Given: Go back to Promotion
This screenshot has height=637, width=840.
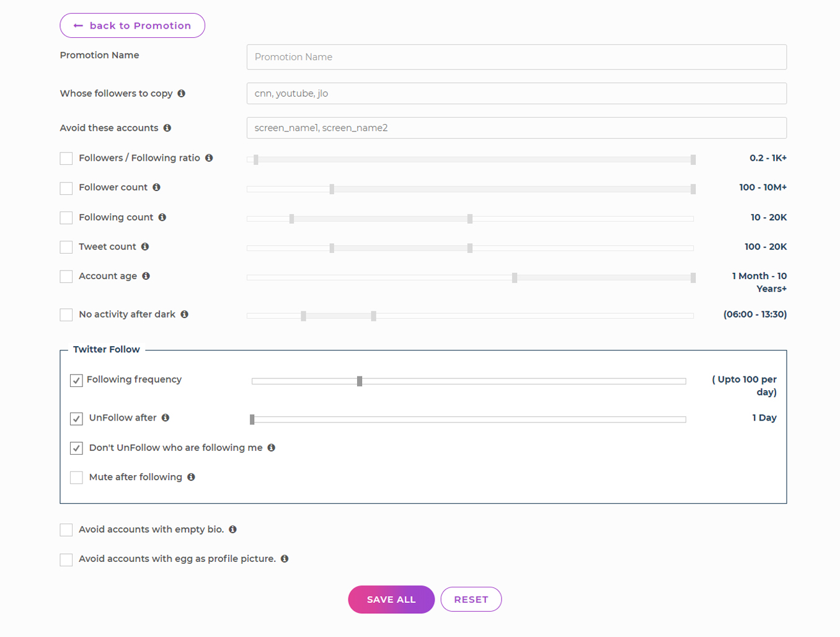Looking at the screenshot, I should 132,25.
